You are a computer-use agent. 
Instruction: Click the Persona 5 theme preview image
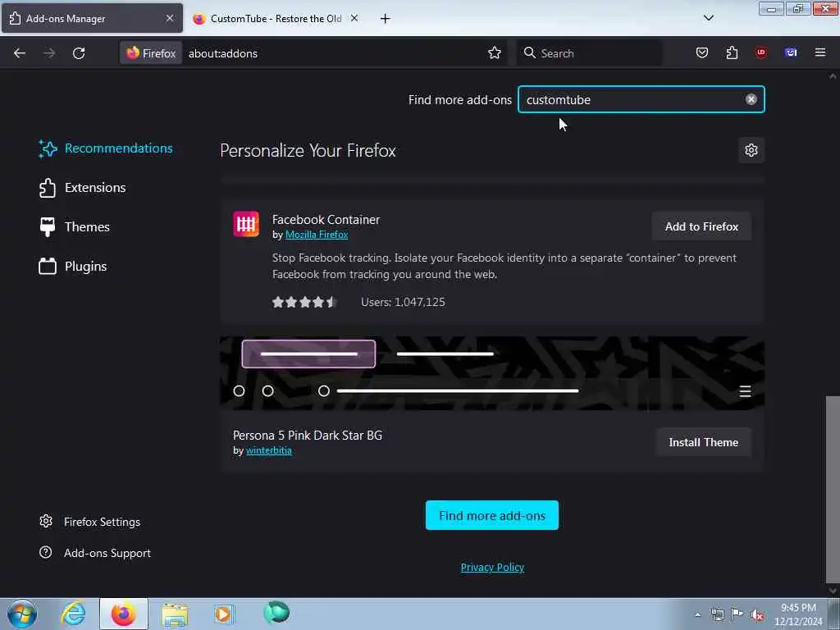tap(492, 373)
